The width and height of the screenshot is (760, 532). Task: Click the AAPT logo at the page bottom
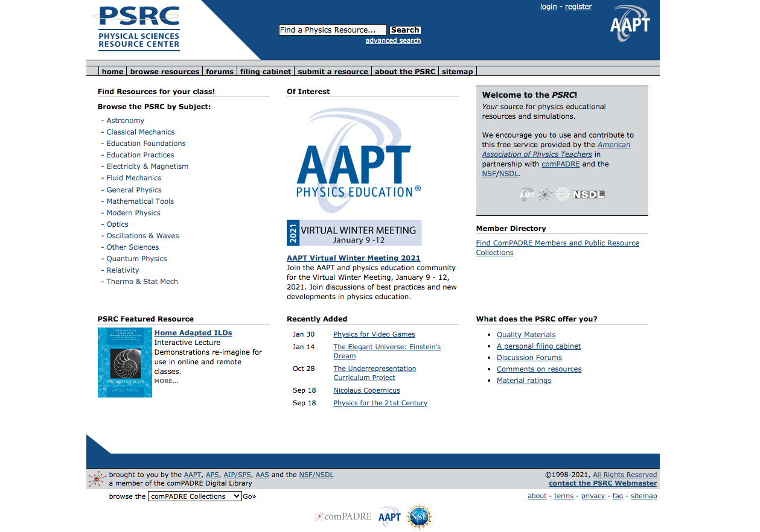[x=389, y=516]
